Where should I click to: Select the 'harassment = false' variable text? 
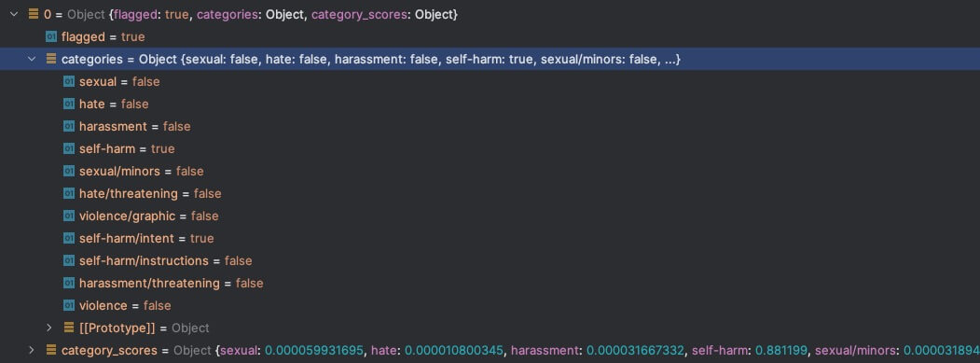click(134, 126)
